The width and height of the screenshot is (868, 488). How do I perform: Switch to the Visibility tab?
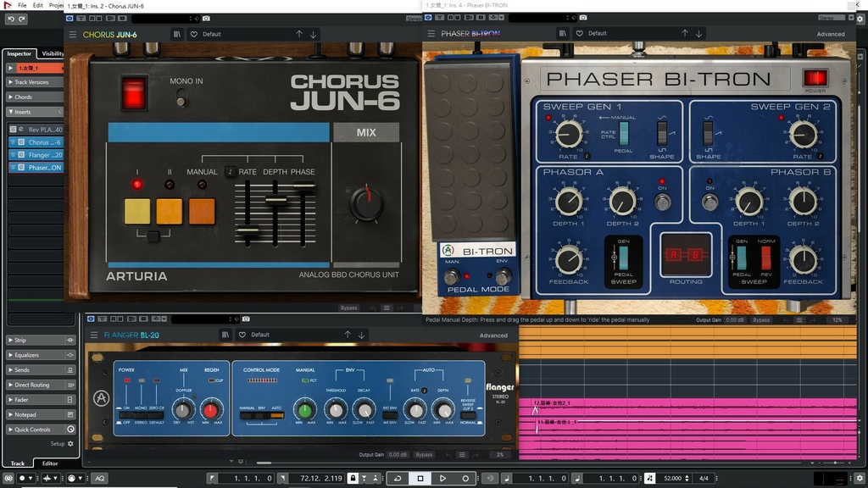[x=53, y=53]
